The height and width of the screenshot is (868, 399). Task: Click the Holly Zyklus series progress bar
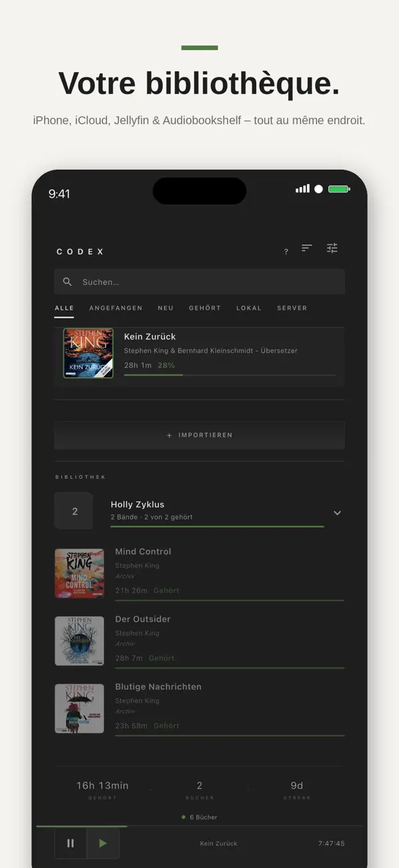pos(218,526)
